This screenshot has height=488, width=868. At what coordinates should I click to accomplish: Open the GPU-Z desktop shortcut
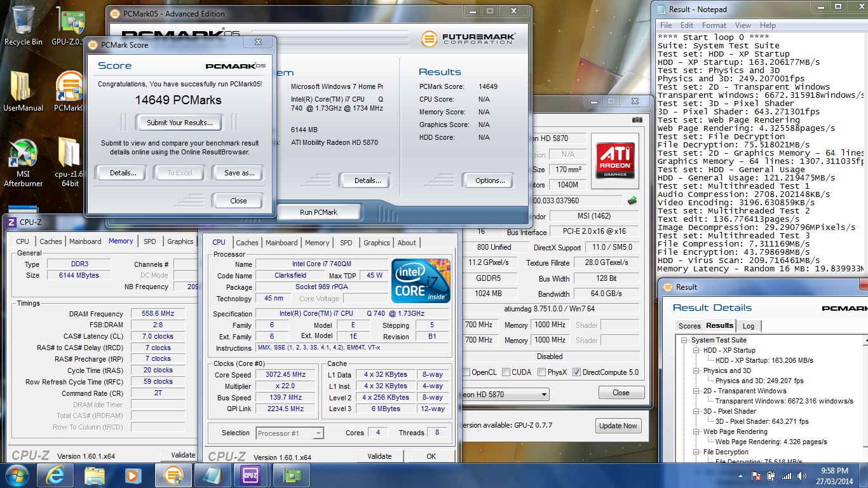pyautogui.click(x=71, y=25)
